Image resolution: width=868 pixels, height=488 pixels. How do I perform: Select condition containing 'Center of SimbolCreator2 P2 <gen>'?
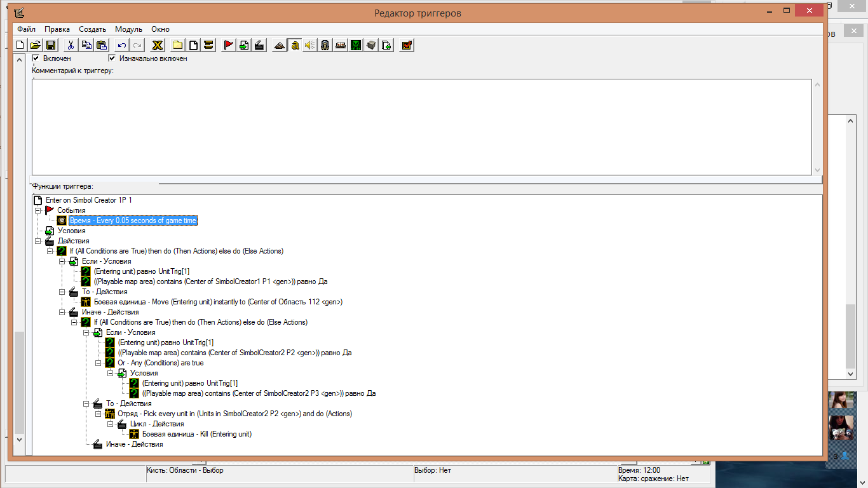click(x=234, y=353)
